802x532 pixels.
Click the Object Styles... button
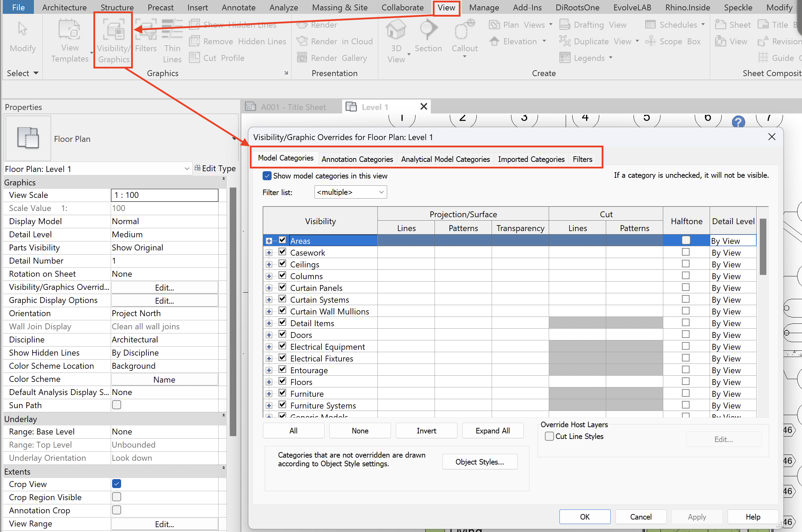point(480,462)
